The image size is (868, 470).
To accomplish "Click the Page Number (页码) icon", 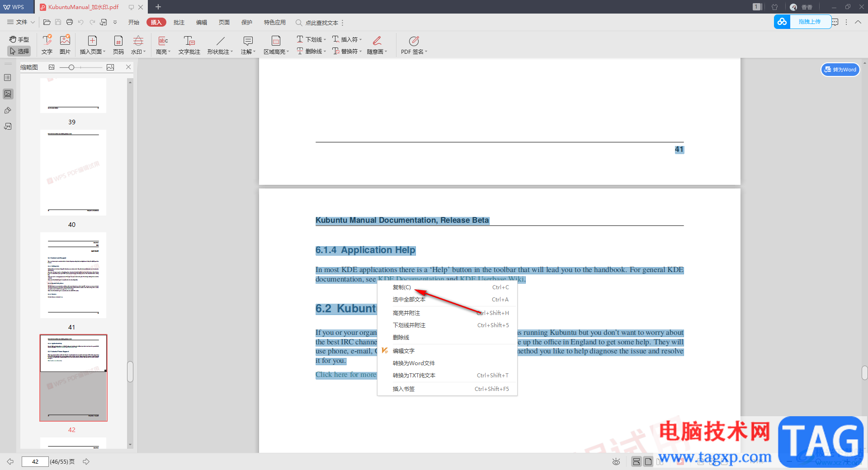I will tap(118, 45).
